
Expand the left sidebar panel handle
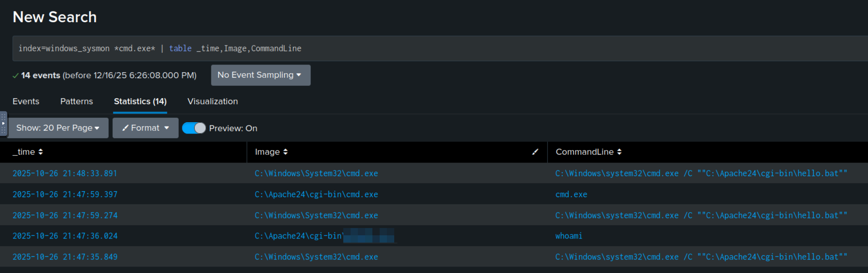(3, 124)
